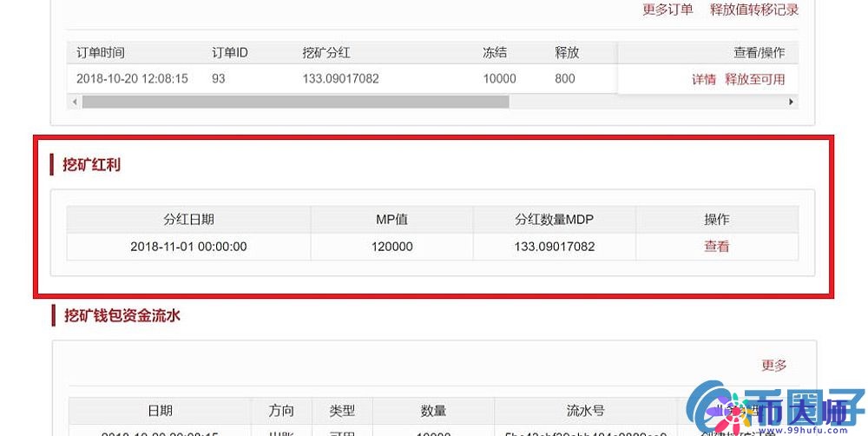Open 释放值转移记录 link
The width and height of the screenshot is (868, 436).
point(754,10)
